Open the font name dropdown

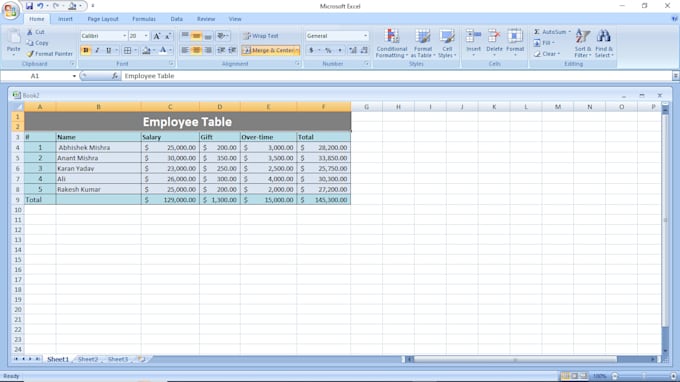point(124,36)
